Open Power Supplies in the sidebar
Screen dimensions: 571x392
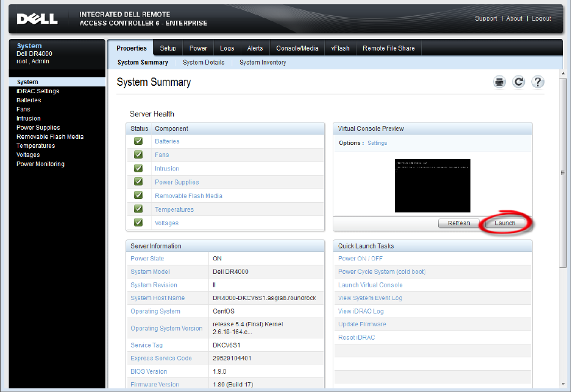point(38,127)
